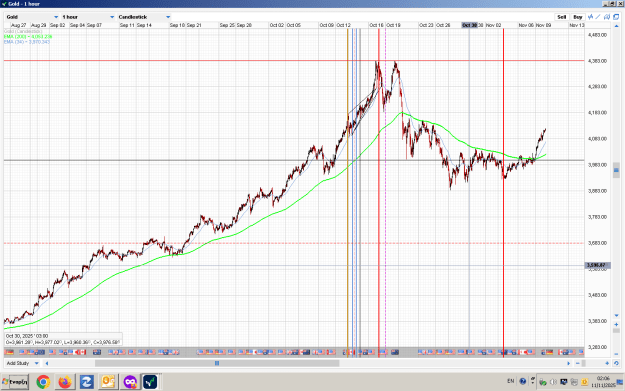Image resolution: width=625 pixels, height=391 pixels.
Task: Click the price alert megaphone icon
Action: [607, 17]
